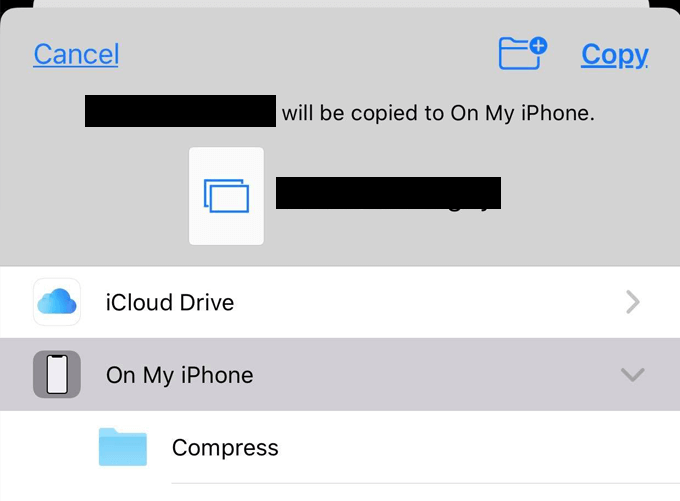Click the redacted file name beside thumbnail
The image size is (680, 501).
click(x=388, y=193)
